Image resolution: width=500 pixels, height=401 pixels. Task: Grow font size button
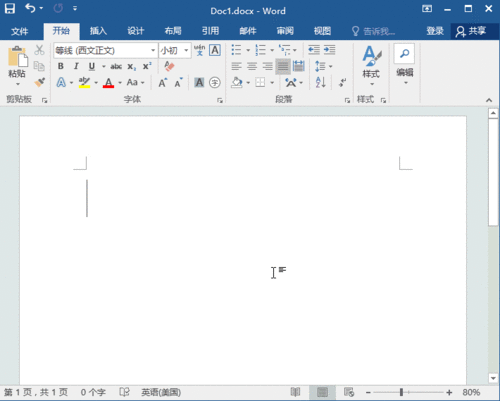(163, 82)
